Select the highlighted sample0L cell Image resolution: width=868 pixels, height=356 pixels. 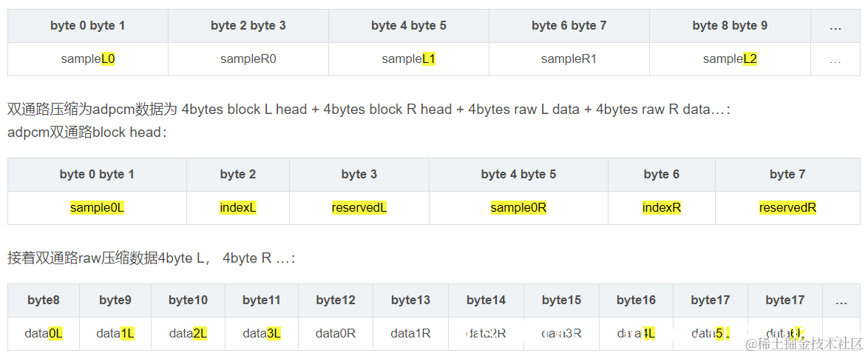97,208
